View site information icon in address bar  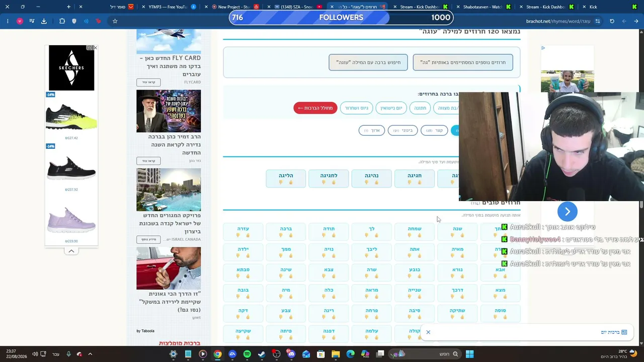click(x=597, y=21)
